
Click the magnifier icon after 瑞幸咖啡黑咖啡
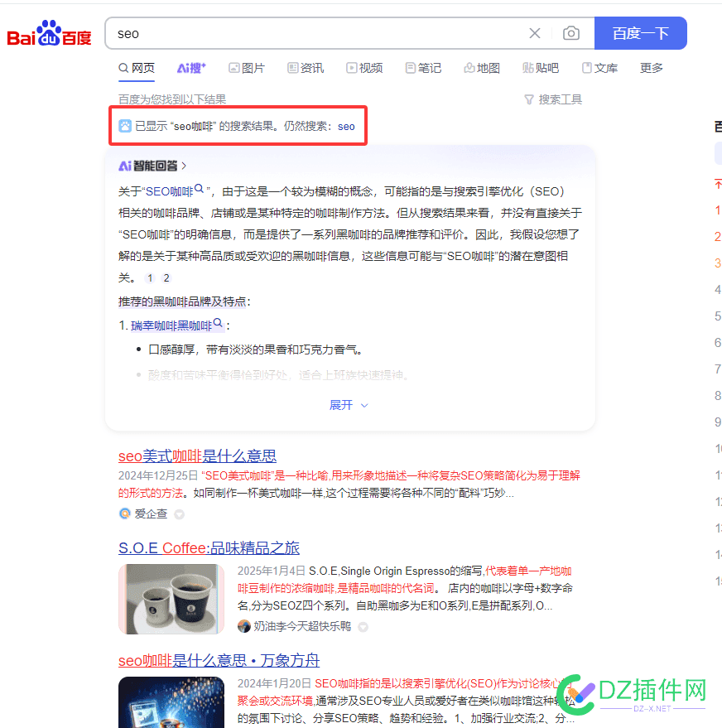point(218,323)
